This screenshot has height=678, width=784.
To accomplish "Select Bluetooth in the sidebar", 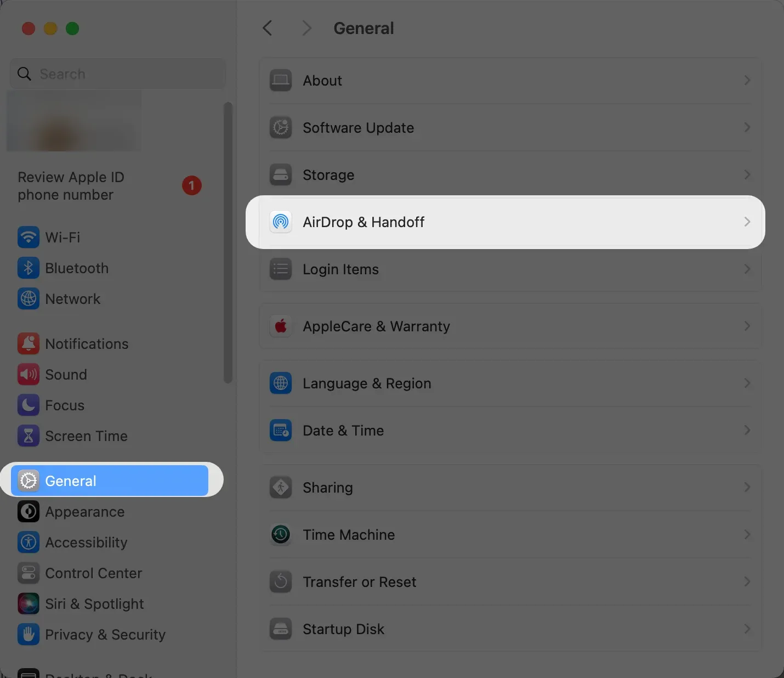I will (110, 268).
